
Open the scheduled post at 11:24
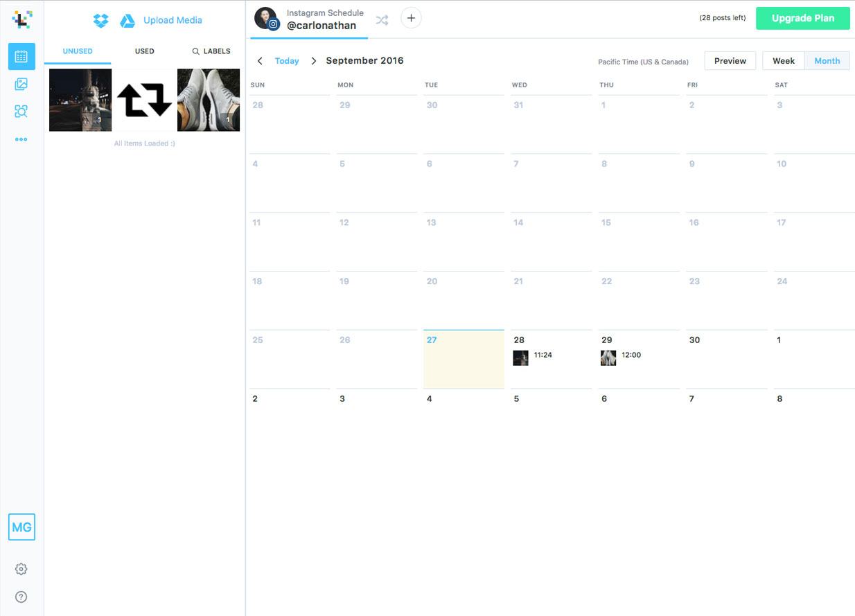click(x=532, y=358)
